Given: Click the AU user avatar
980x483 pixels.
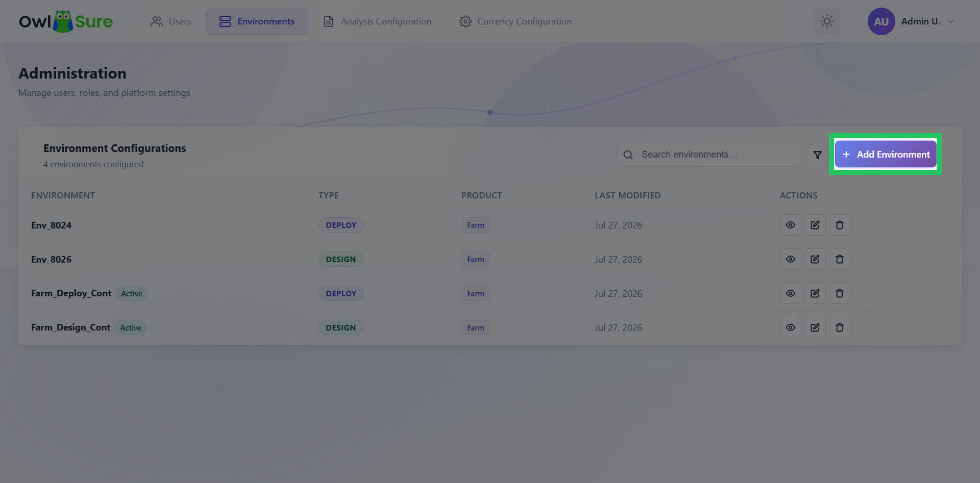Looking at the screenshot, I should click(881, 21).
